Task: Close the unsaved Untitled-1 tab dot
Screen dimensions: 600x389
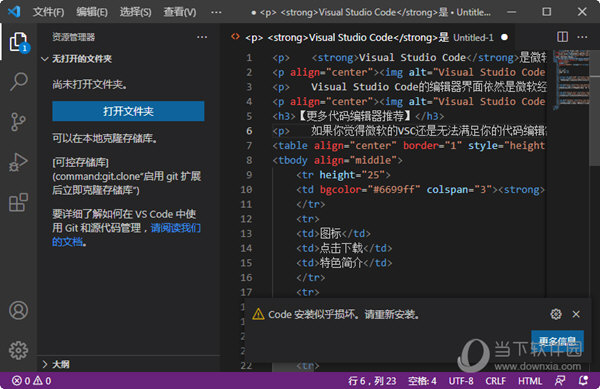Action: [x=504, y=37]
